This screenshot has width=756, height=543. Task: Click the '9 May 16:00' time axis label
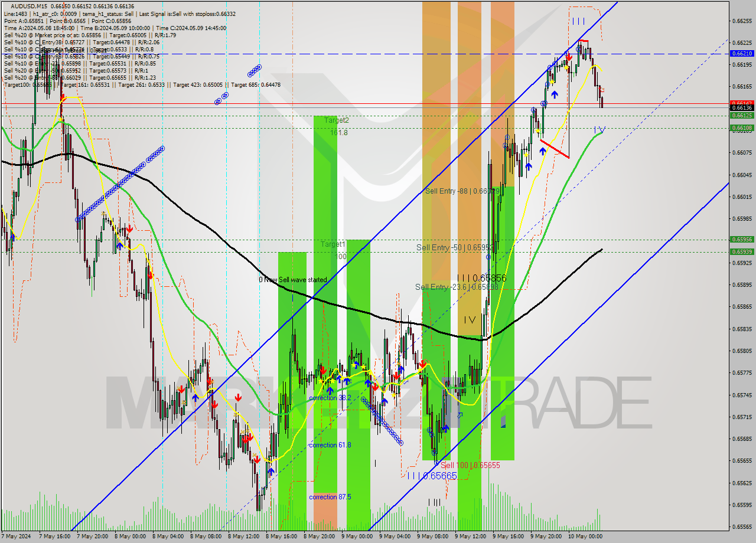[509, 537]
